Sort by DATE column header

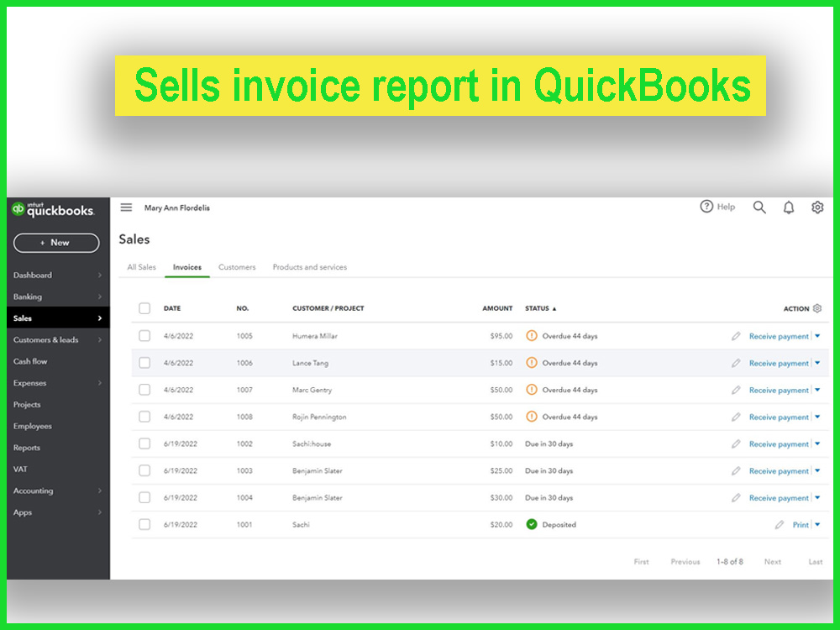pyautogui.click(x=172, y=308)
